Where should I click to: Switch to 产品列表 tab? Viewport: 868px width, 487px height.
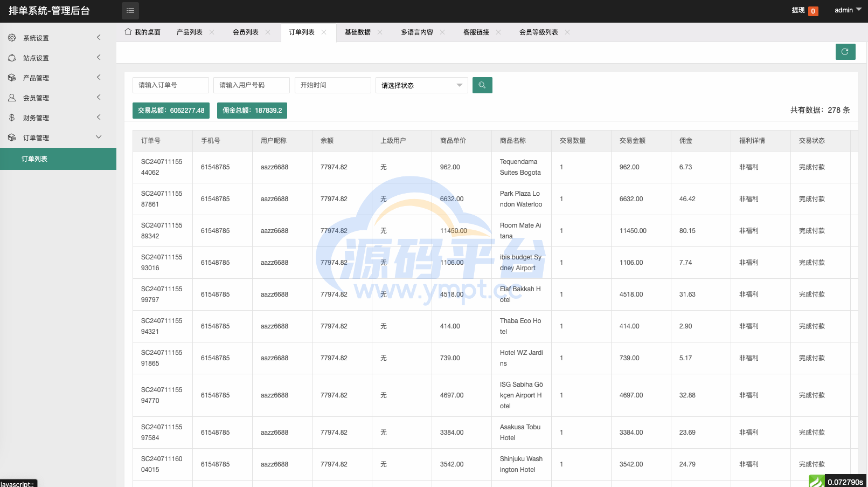point(190,32)
